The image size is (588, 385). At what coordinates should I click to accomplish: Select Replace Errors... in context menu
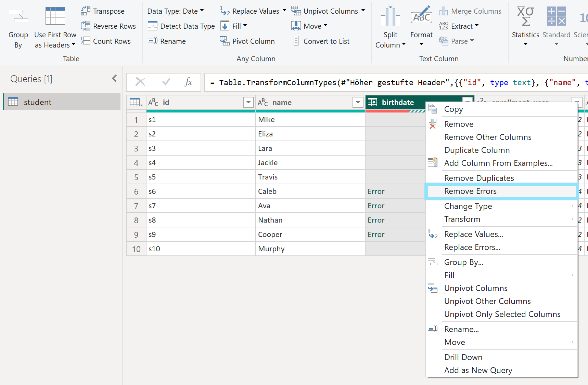[472, 247]
